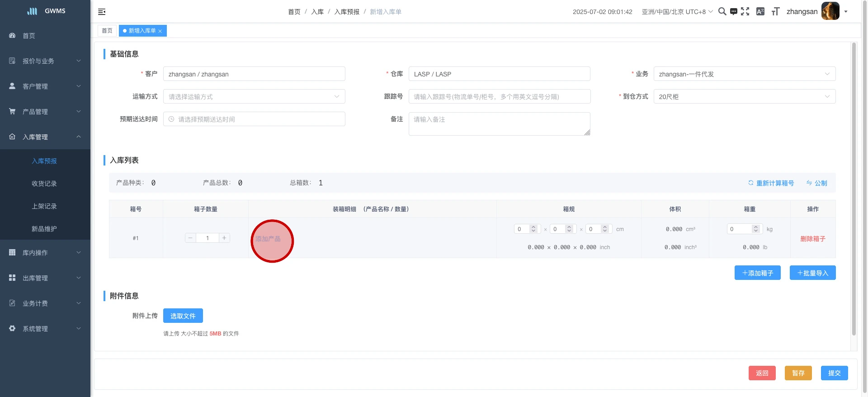Open the 运输方式 dropdown
868x397 pixels.
(254, 97)
